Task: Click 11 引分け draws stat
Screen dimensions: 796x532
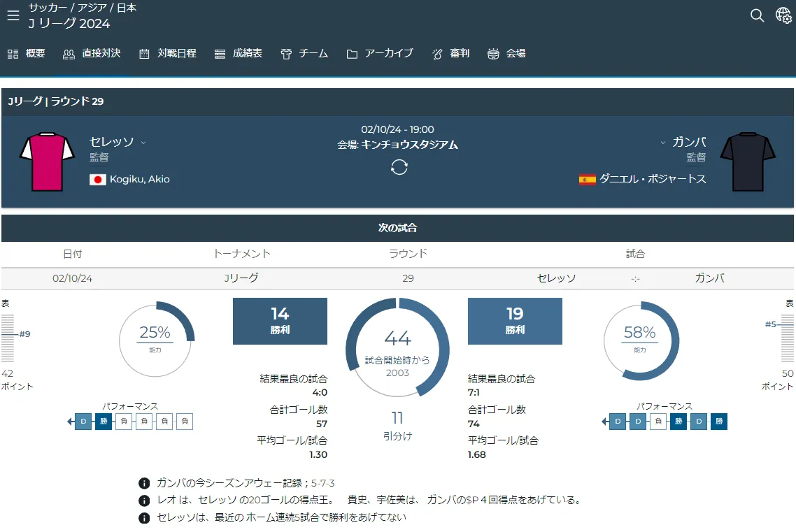Action: 397,426
